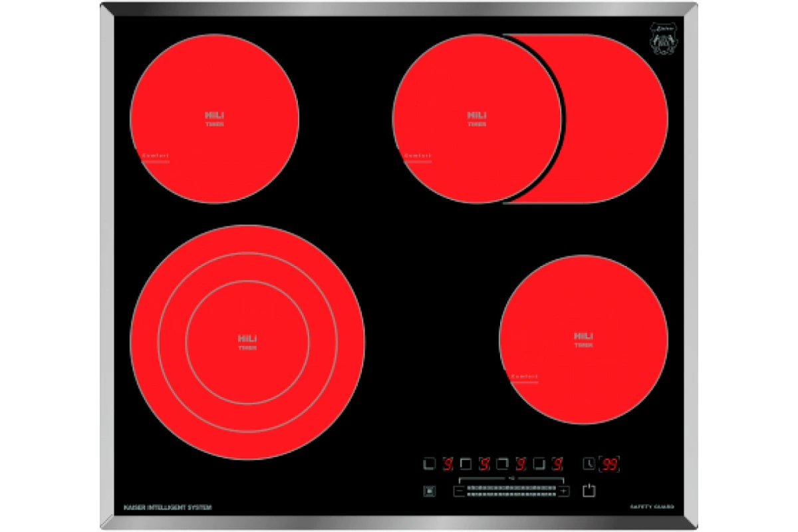This screenshot has height=532, width=798.
Task: Select the fourth of four zone selector squares
Action: coord(538,463)
